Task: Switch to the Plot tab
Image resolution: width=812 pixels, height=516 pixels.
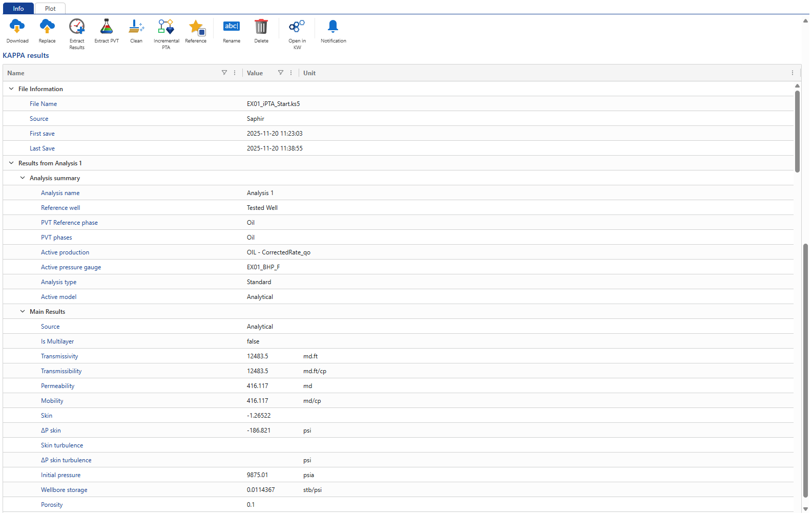Action: [x=50, y=8]
